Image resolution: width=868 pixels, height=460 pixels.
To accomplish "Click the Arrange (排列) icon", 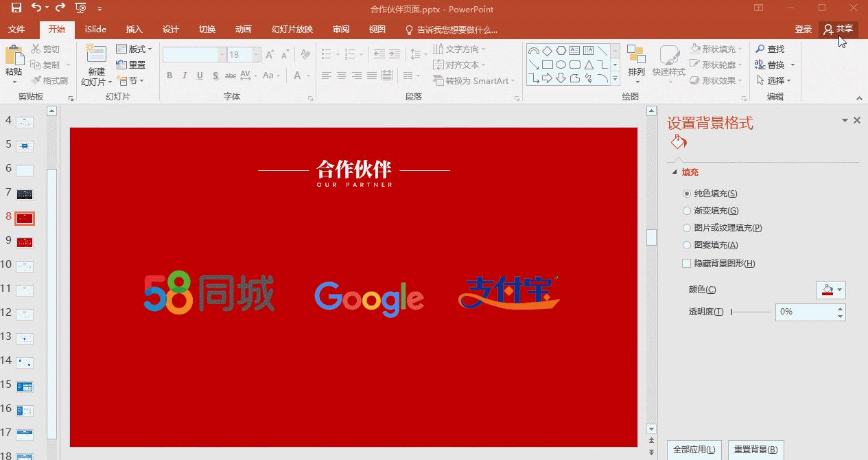I will pyautogui.click(x=636, y=55).
